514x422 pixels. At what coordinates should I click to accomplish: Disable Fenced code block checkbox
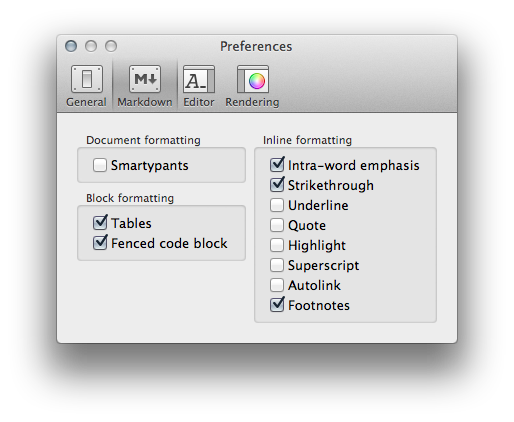[100, 243]
